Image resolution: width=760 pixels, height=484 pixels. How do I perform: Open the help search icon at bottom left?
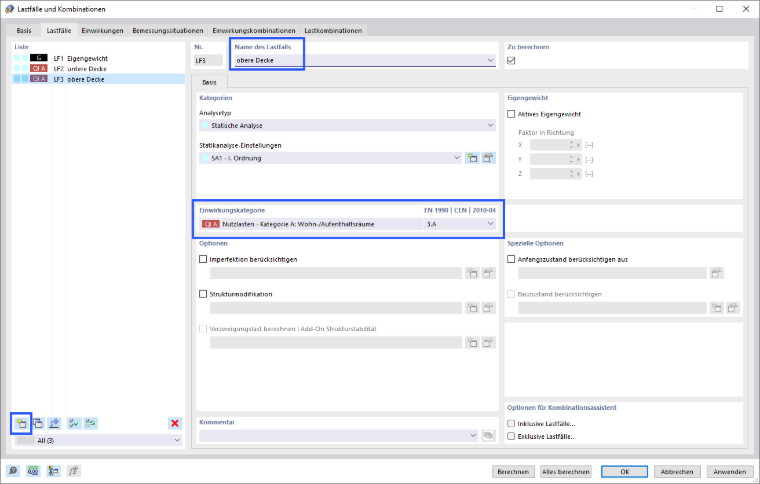pos(13,471)
